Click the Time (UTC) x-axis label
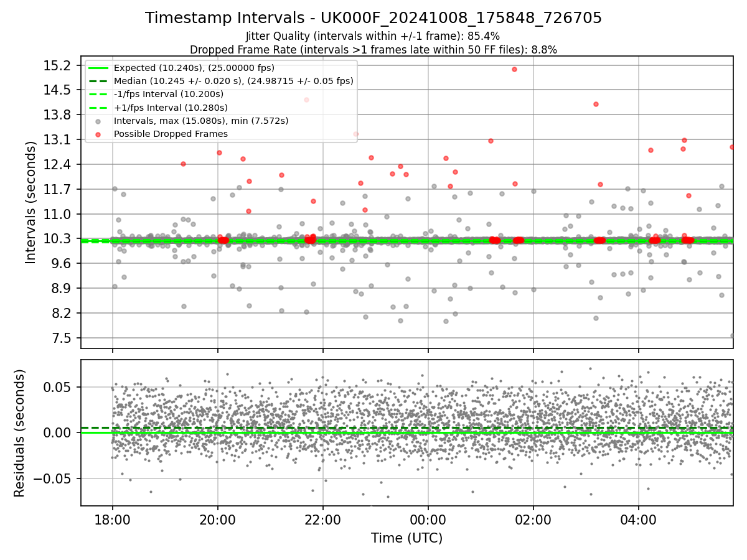 point(406,538)
